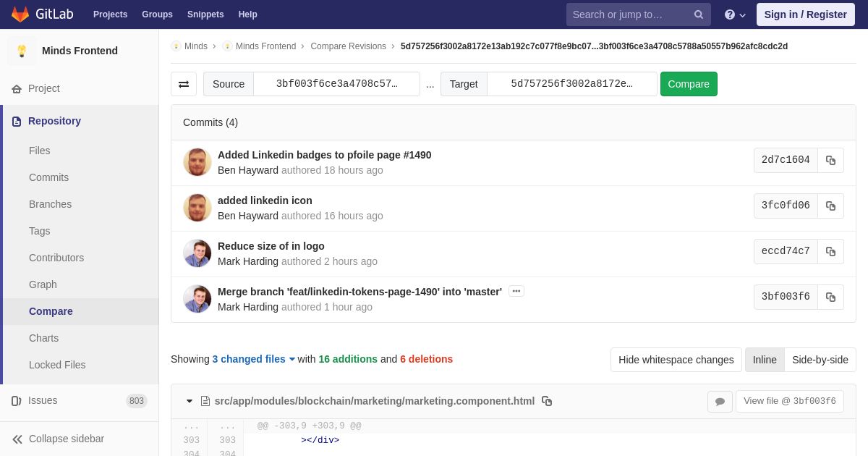Click the green Compare button
The width and height of the screenshot is (868, 456).
[689, 84]
